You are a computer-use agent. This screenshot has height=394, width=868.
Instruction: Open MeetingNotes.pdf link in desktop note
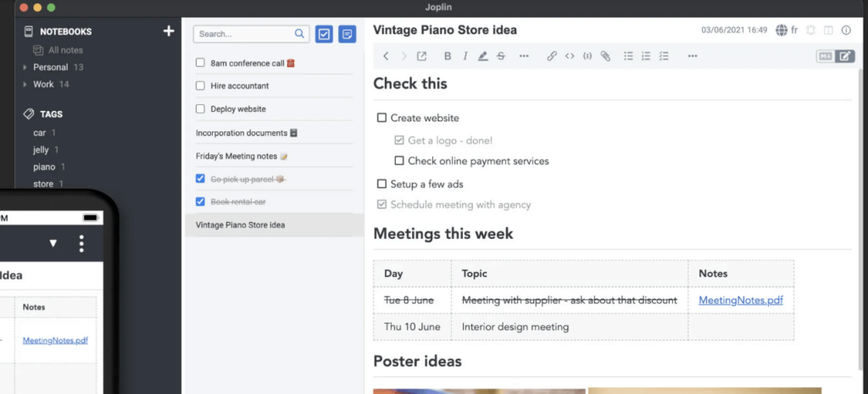point(741,301)
